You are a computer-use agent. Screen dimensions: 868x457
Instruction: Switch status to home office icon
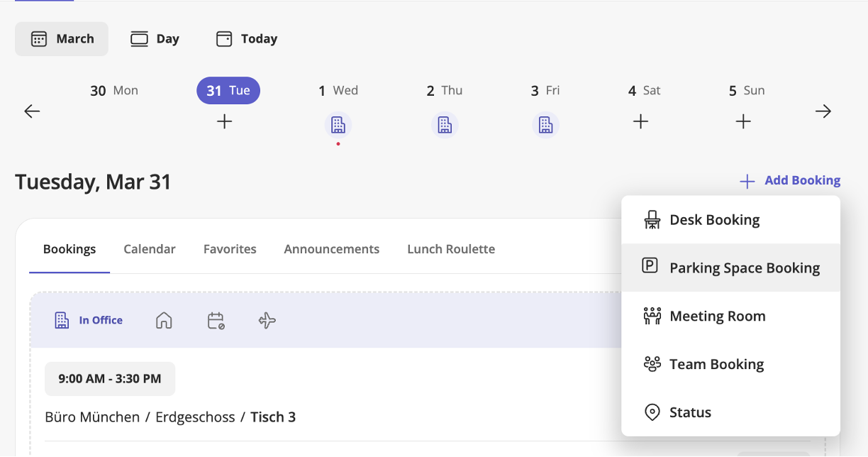click(164, 321)
